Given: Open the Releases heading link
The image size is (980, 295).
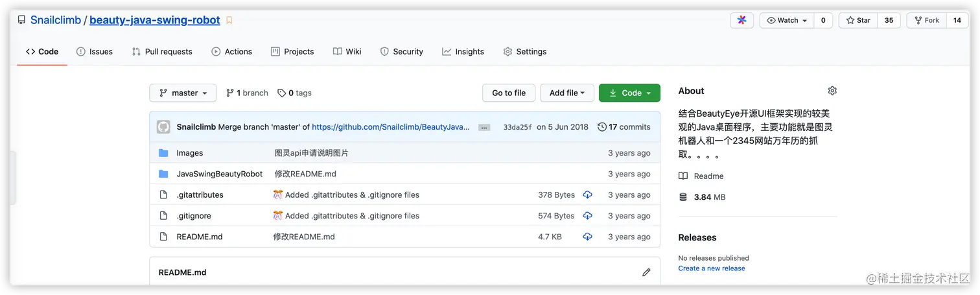Looking at the screenshot, I should [x=697, y=237].
